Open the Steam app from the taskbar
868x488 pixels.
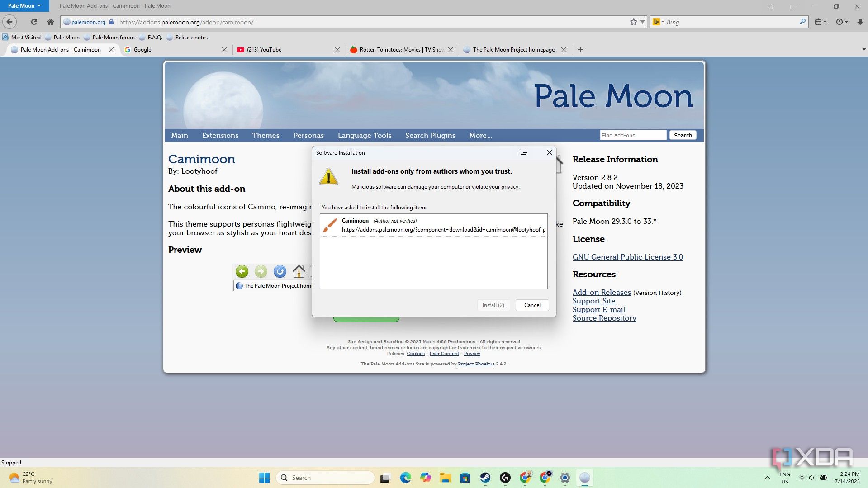pyautogui.click(x=485, y=478)
